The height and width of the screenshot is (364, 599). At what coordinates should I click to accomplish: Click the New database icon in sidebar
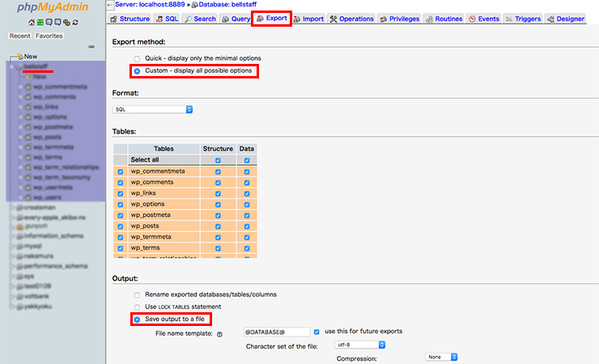pos(18,57)
